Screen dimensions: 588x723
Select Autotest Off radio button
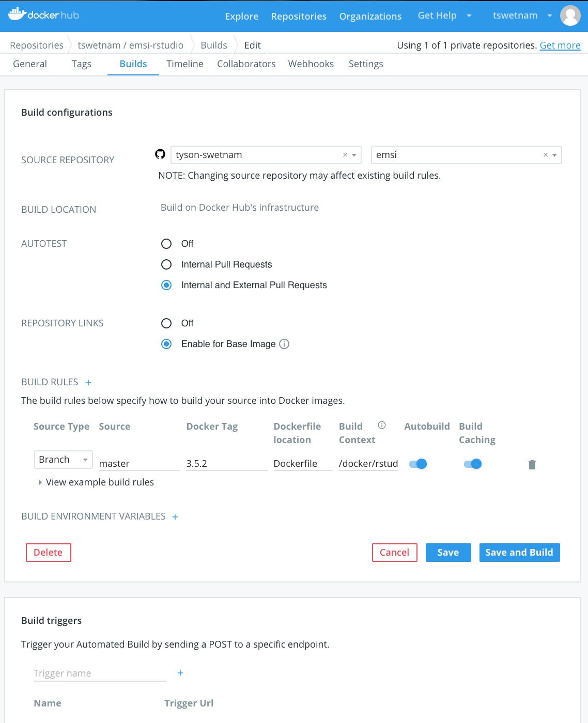tap(166, 244)
